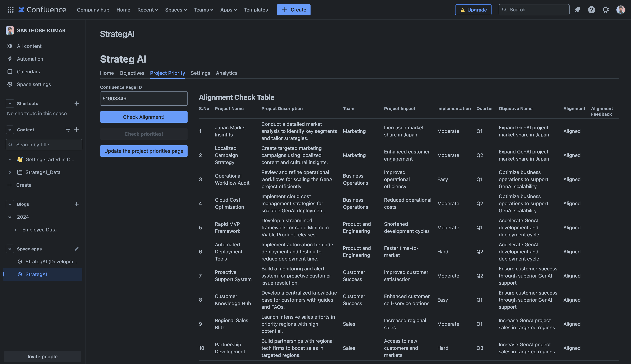Click the add shortcut plus icon
The image size is (631, 364).
77,103
